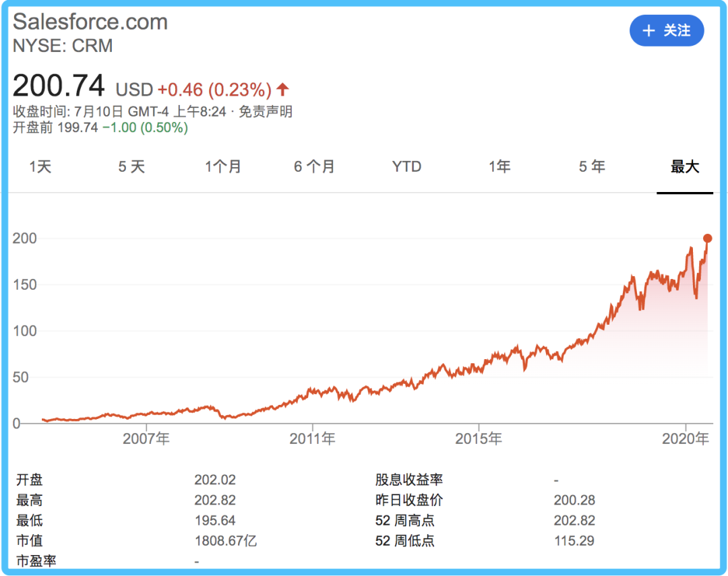
Task: Choose the 5 年 range tab
Action: (592, 166)
